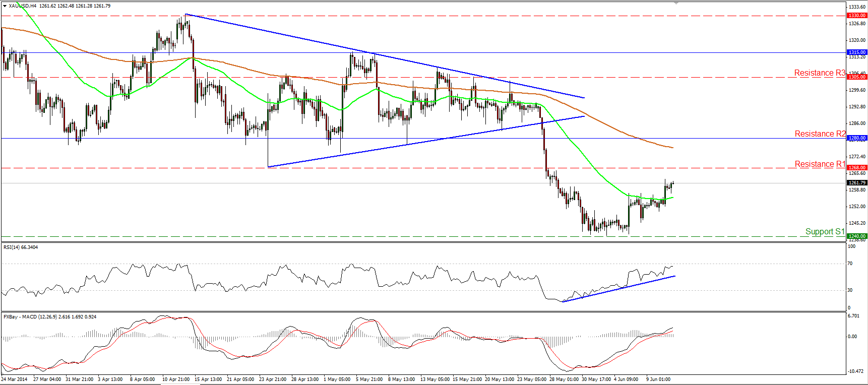Screen dimensions: 868x385
Task: Click the MACD -10.472 axis value
Action: click(x=855, y=371)
